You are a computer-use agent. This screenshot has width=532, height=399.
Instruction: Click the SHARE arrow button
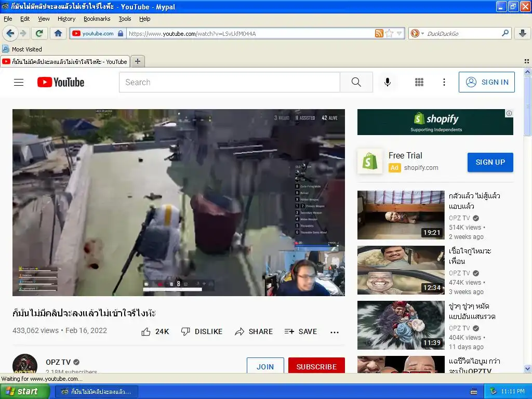coord(254,331)
